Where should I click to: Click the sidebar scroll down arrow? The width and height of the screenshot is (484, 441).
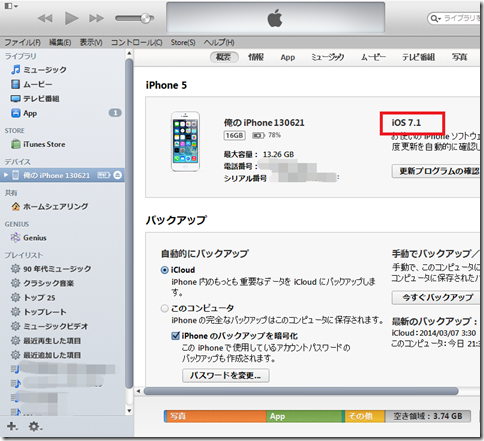pyautogui.click(x=129, y=411)
